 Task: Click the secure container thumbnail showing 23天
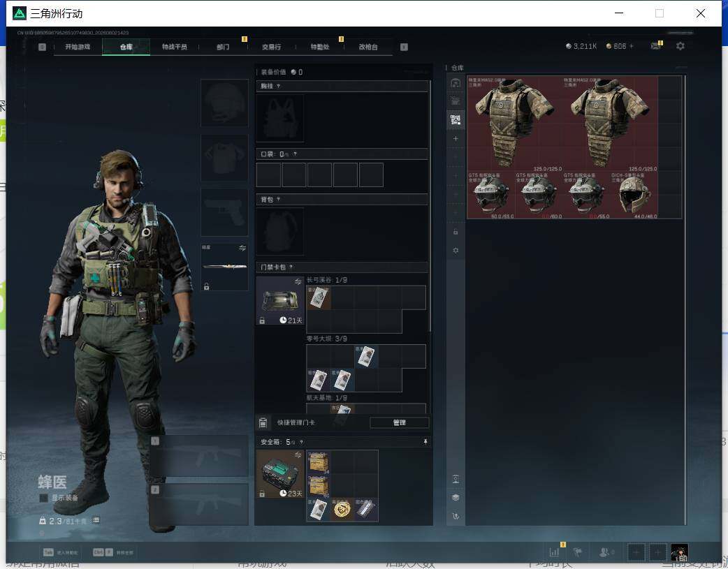280,474
